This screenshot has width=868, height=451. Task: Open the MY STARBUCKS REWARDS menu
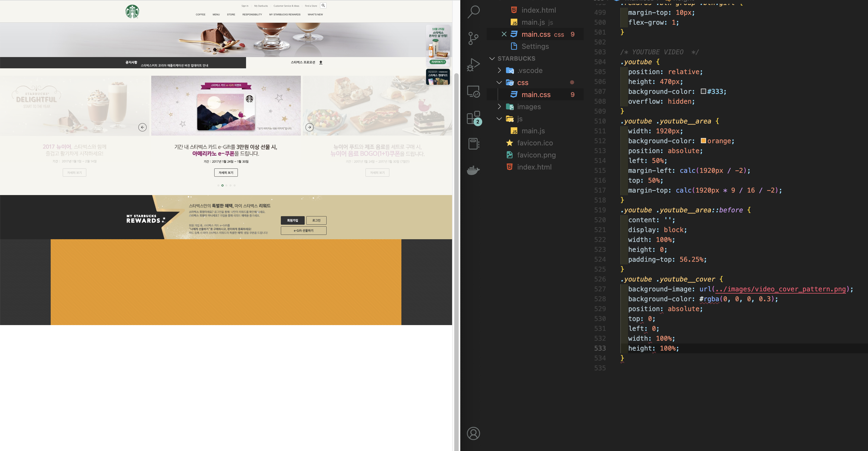tap(285, 15)
